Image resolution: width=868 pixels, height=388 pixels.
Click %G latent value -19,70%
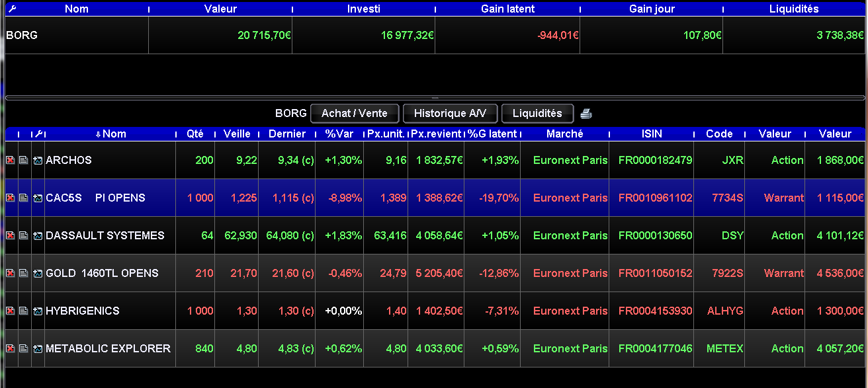point(499,198)
